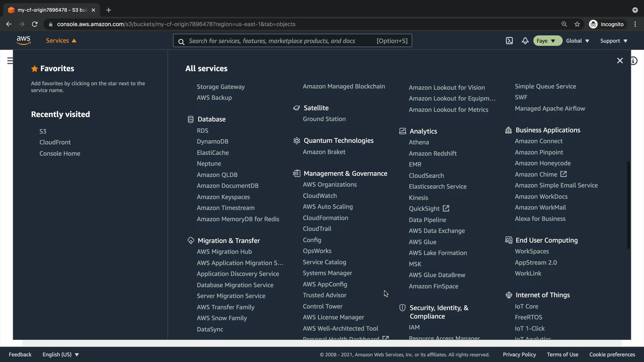Screen dimensions: 644x362
Task: Click the Amazon Chime external link icon
Action: (563, 174)
